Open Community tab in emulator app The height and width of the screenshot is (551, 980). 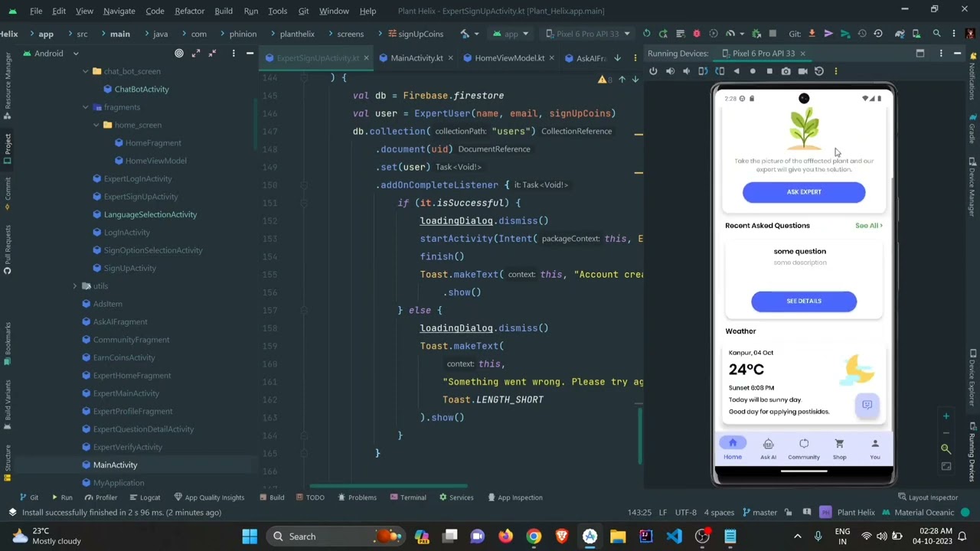pos(804,449)
